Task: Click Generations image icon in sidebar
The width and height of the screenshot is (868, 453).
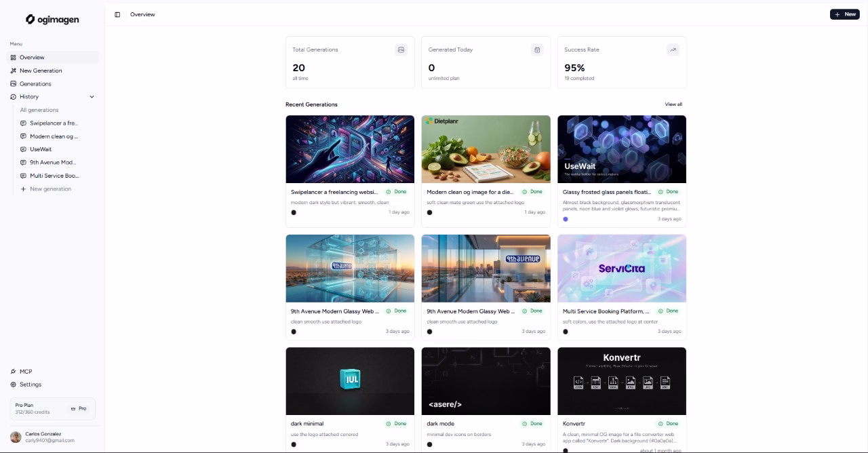Action: coord(13,84)
